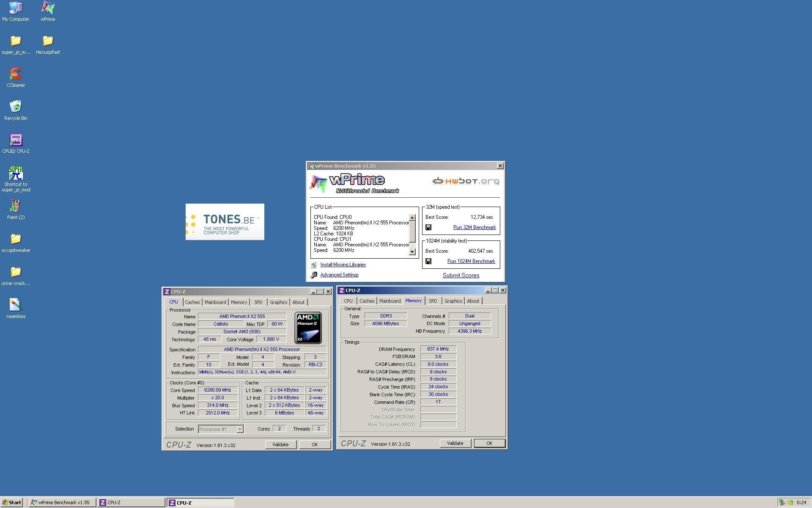Click the Advanced Settings wrench icon
812x508 pixels.
point(314,275)
